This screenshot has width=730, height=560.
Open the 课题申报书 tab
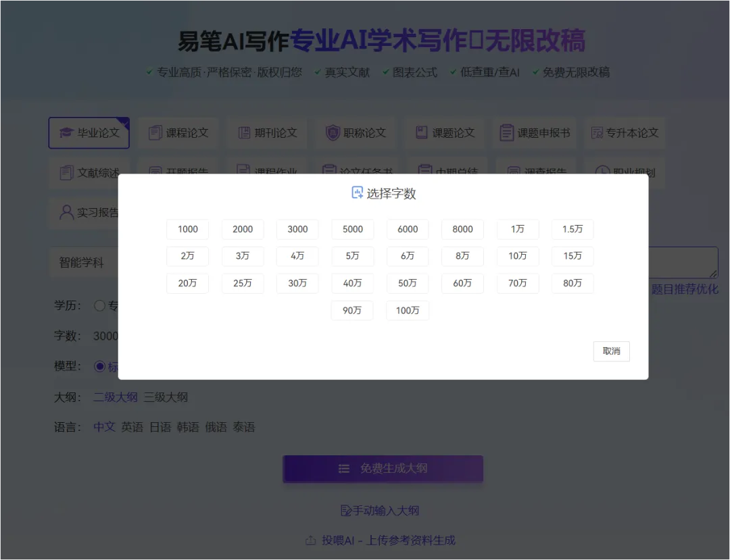pos(535,133)
